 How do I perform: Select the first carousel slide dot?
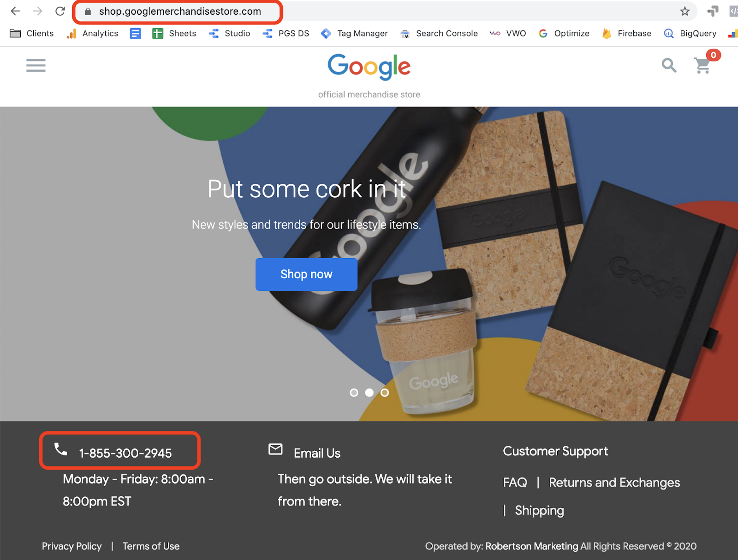point(354,393)
